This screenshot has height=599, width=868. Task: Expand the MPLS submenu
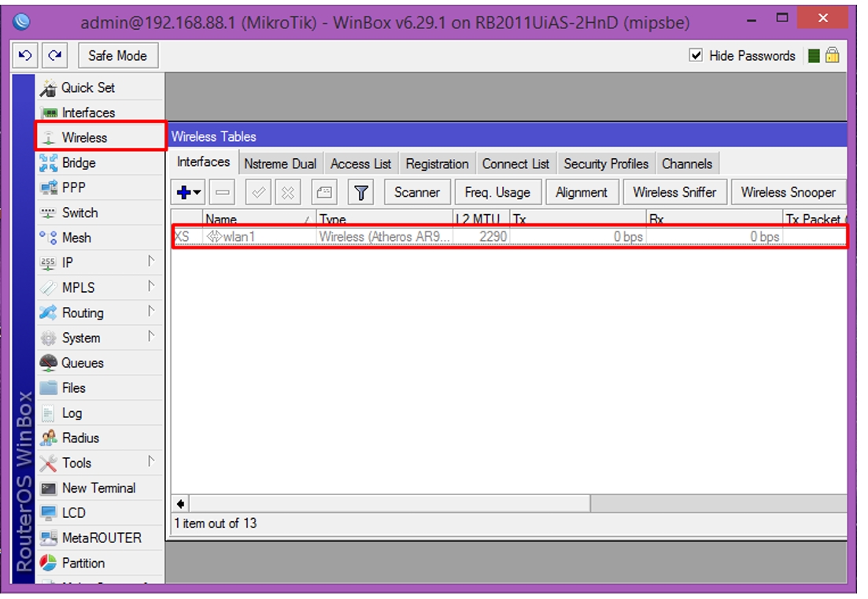coord(151,287)
